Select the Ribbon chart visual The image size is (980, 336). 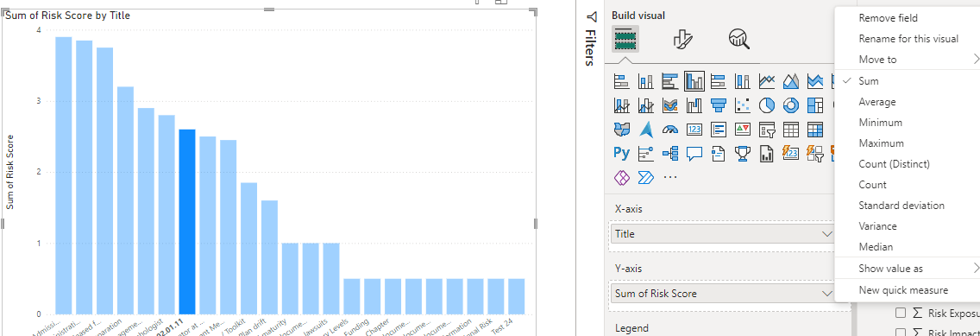670,105
